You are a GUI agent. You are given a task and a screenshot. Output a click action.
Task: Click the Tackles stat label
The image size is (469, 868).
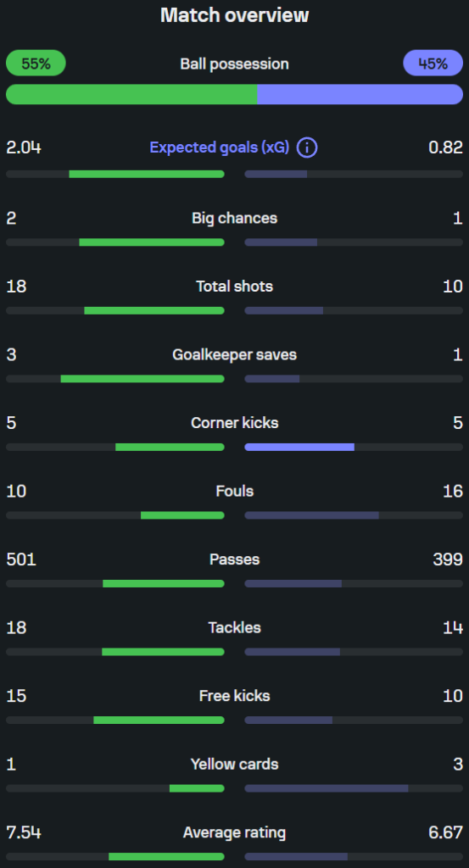click(x=235, y=628)
